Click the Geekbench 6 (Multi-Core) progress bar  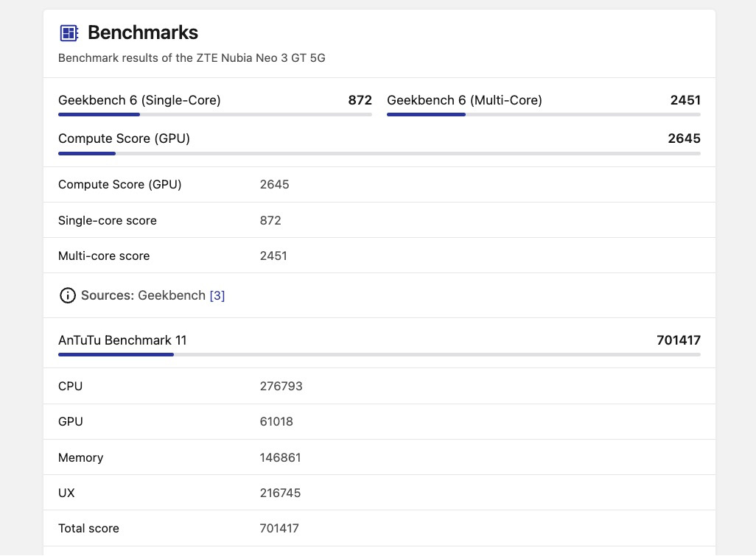click(x=543, y=115)
